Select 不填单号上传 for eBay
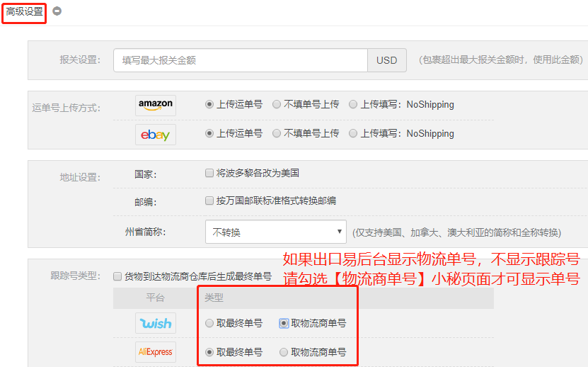This screenshot has width=588, height=367. coord(277,133)
